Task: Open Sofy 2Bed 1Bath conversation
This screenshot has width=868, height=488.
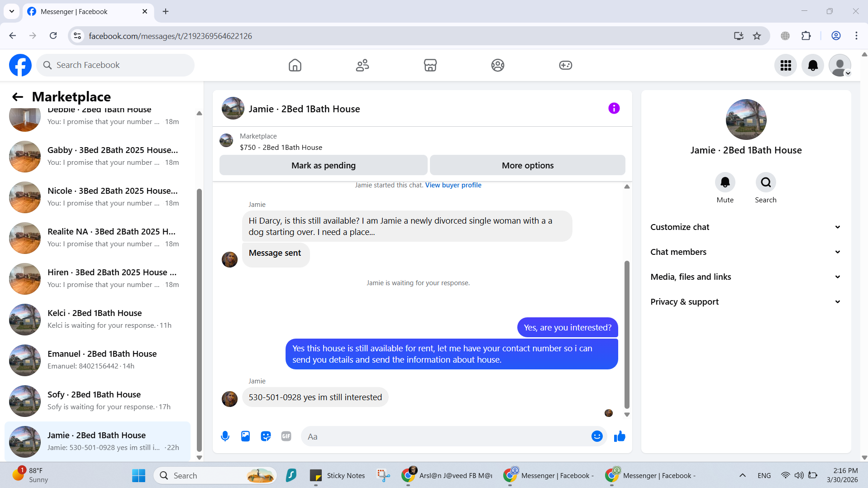Action: tap(97, 401)
